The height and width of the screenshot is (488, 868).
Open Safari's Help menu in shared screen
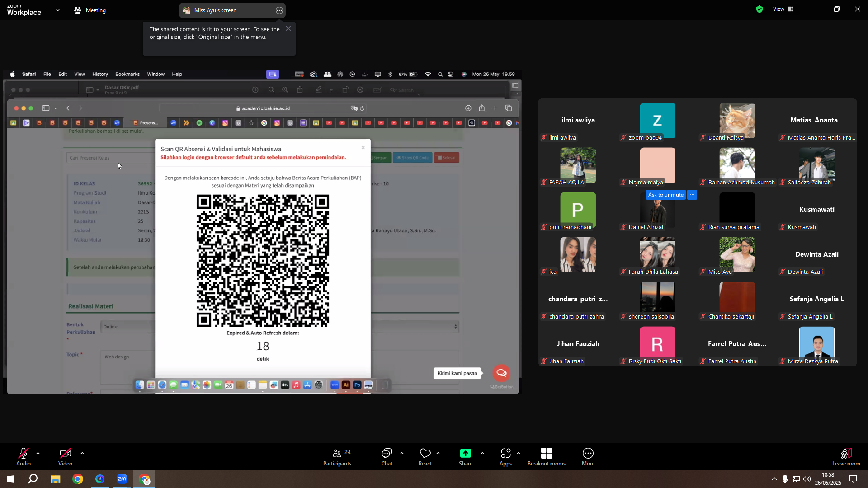(x=177, y=74)
